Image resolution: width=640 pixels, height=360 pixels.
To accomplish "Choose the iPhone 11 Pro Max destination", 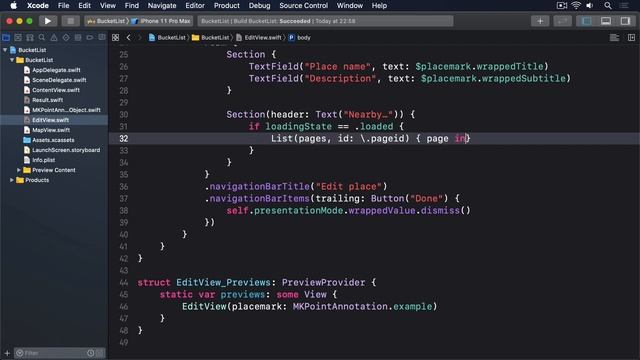I will coord(161,21).
